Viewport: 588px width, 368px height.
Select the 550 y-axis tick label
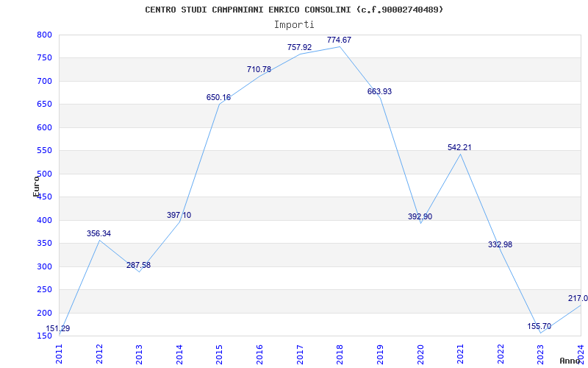pos(44,151)
